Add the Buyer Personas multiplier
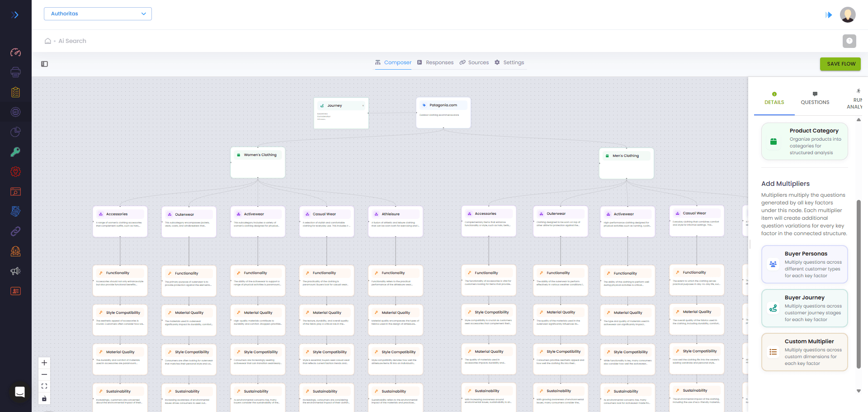The height and width of the screenshot is (412, 868). point(804,265)
